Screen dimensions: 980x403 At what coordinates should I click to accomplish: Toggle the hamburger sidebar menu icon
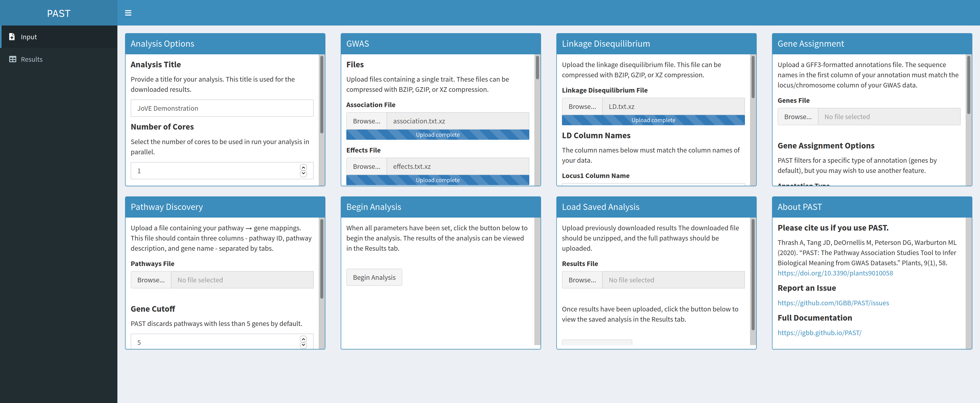128,13
